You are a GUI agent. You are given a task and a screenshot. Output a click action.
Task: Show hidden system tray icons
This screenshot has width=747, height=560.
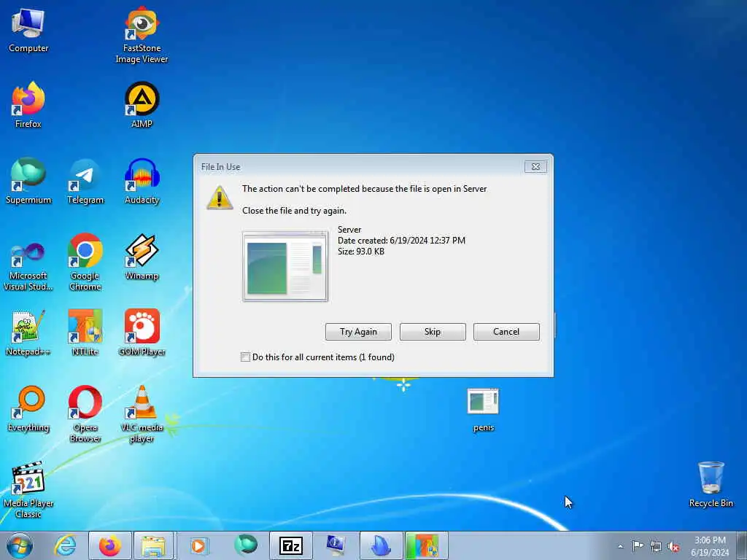point(620,546)
